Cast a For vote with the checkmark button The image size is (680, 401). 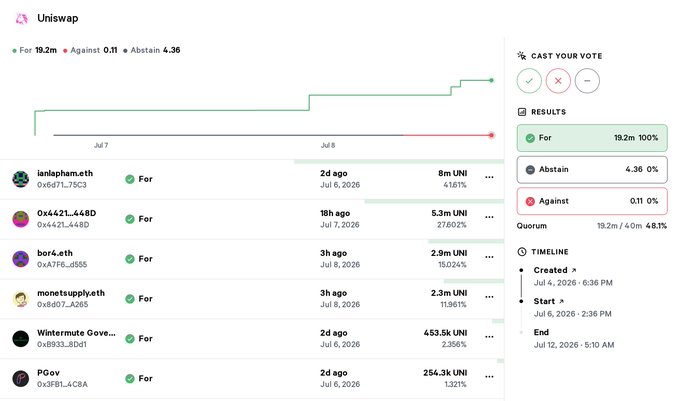529,81
